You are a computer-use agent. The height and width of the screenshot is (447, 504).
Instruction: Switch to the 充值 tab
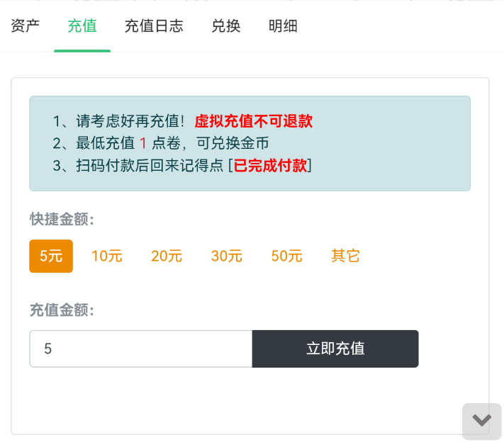click(x=82, y=26)
